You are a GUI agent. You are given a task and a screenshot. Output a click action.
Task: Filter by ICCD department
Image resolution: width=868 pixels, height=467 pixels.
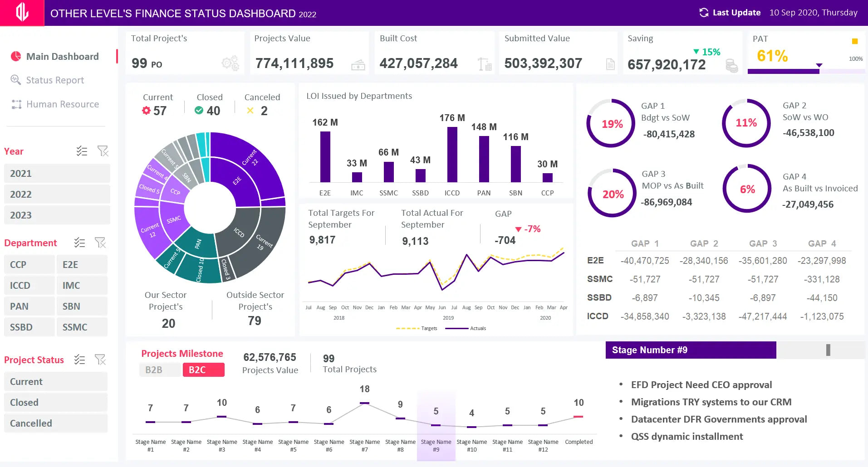(29, 286)
